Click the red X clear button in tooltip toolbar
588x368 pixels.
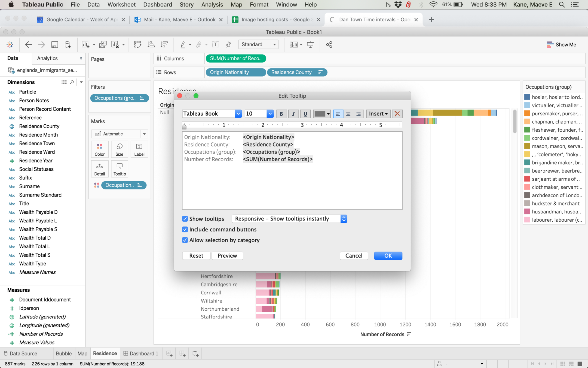point(397,114)
